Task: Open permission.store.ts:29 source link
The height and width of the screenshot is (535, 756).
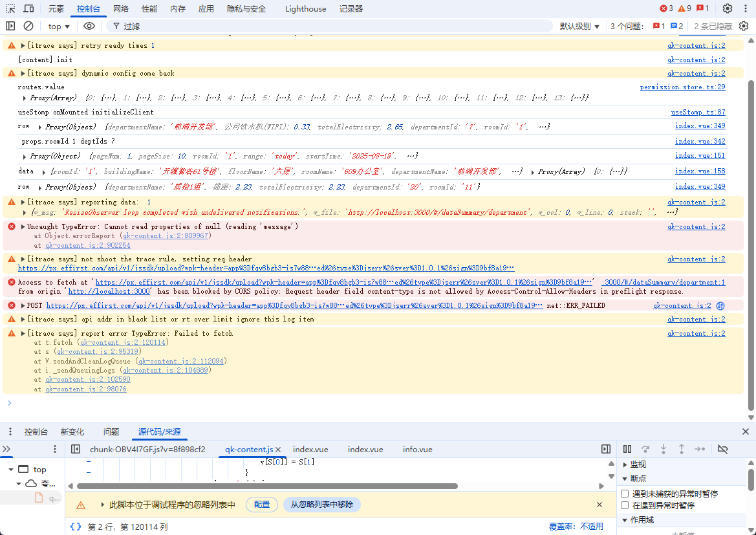Action: coord(683,87)
